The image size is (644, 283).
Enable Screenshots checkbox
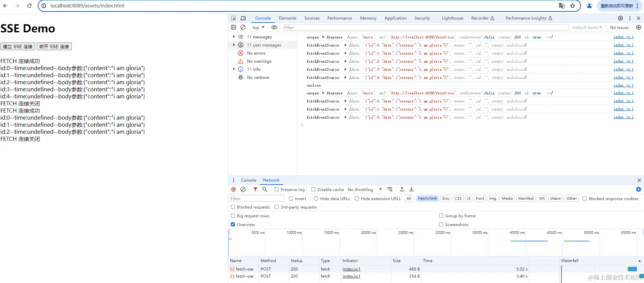(x=441, y=224)
